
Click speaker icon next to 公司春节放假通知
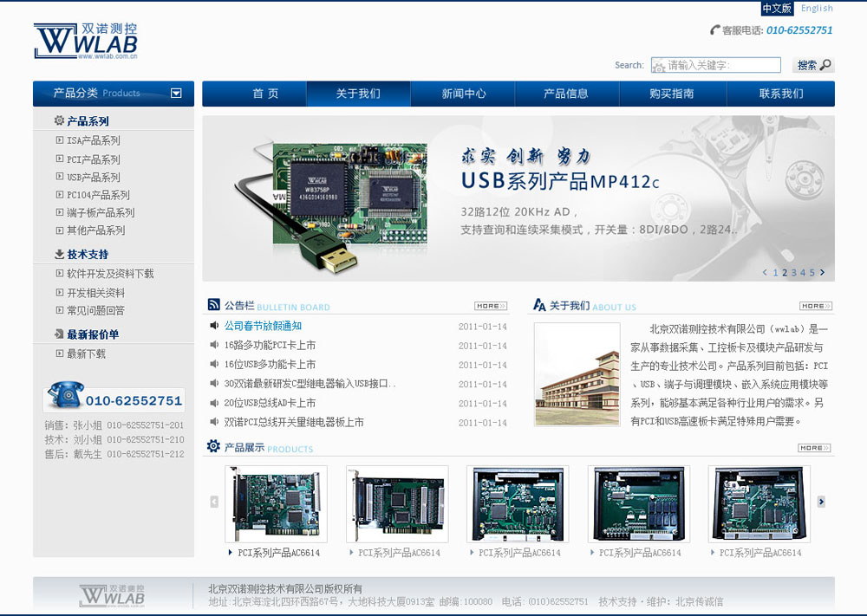(x=215, y=326)
